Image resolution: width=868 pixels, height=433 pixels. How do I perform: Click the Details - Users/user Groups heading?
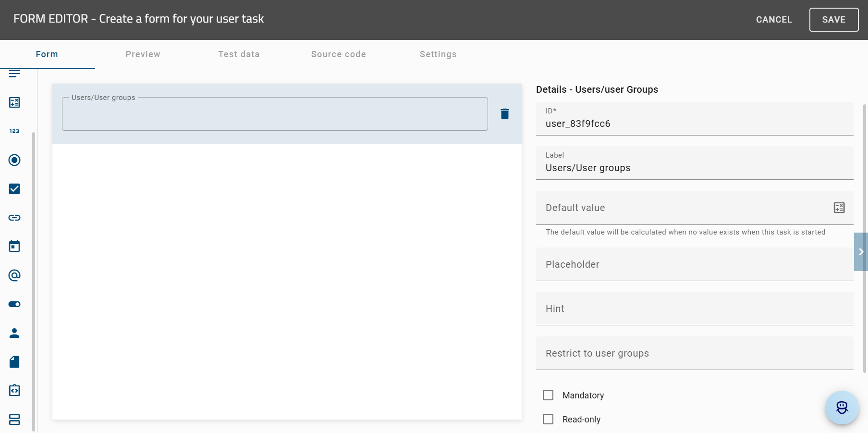tap(597, 89)
